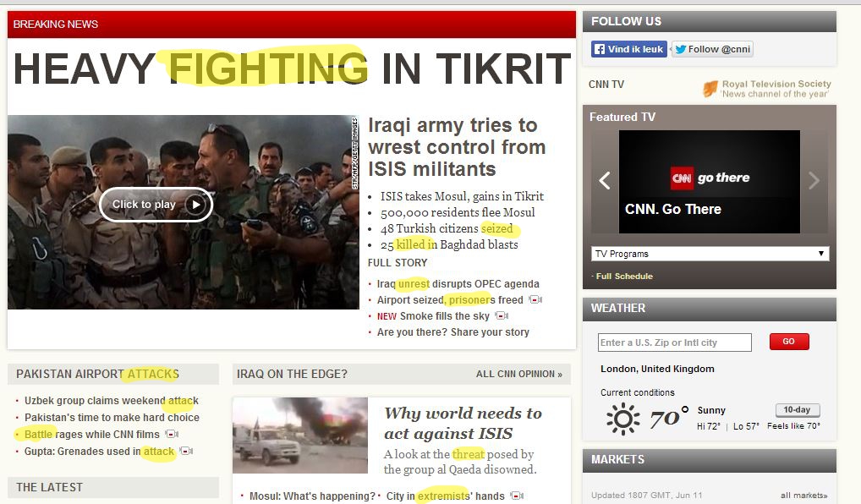
Task: Click the sunny weather icon
Action: pyautogui.click(x=622, y=419)
